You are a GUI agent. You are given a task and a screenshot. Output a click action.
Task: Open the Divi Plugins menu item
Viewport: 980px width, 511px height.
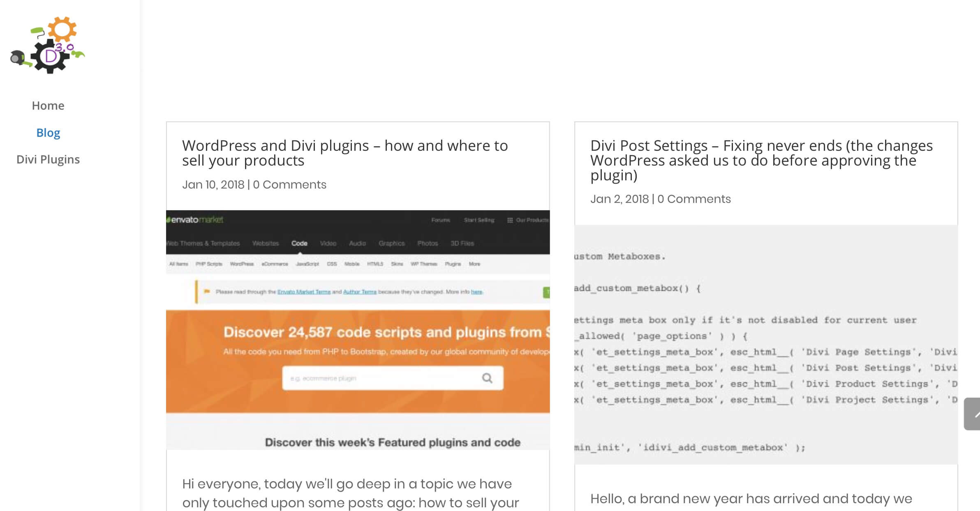pos(48,159)
